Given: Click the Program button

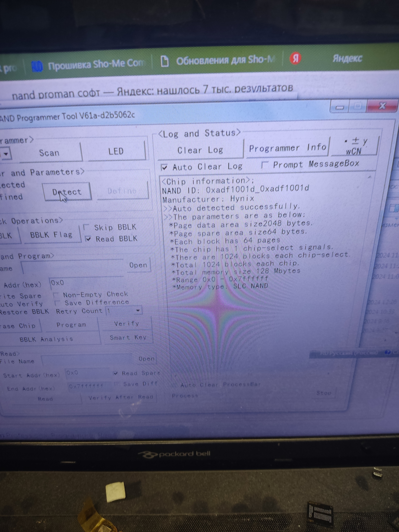Looking at the screenshot, I should point(71,325).
